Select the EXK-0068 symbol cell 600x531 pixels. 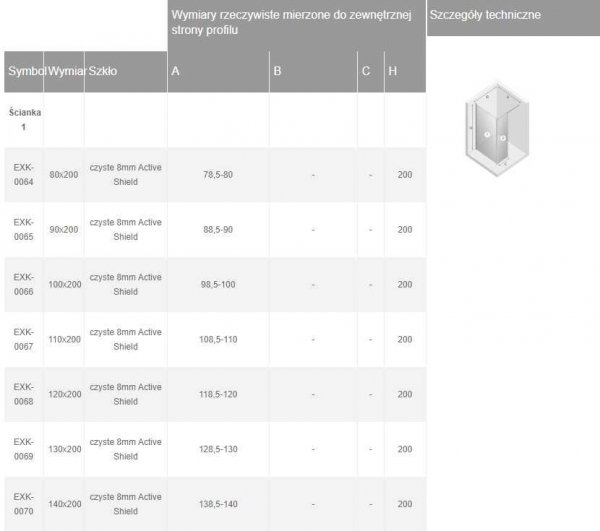point(24,394)
